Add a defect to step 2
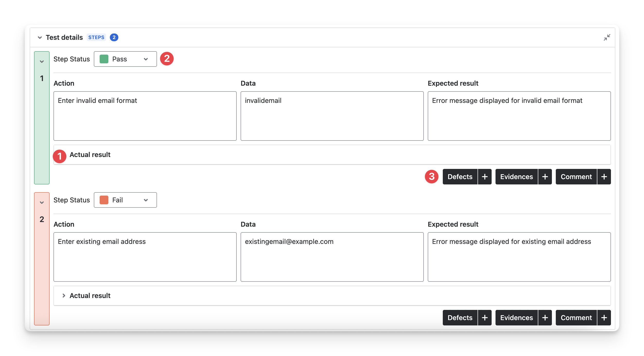The width and height of the screenshot is (644, 356). click(485, 318)
